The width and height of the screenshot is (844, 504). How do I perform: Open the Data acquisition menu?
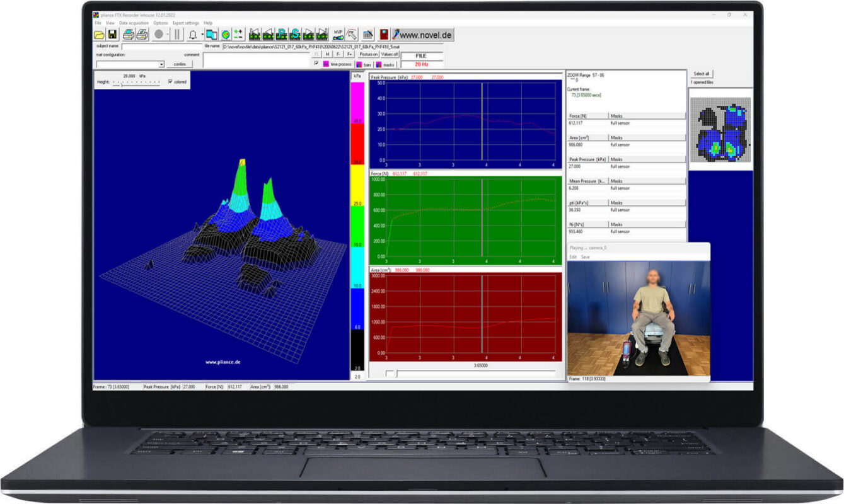click(134, 23)
